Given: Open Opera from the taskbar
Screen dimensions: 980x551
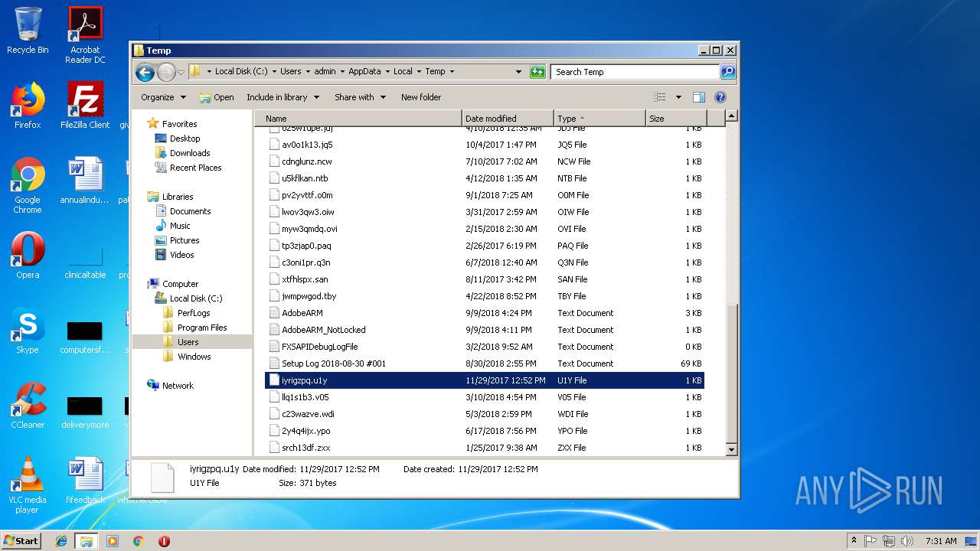Looking at the screenshot, I should [x=164, y=541].
